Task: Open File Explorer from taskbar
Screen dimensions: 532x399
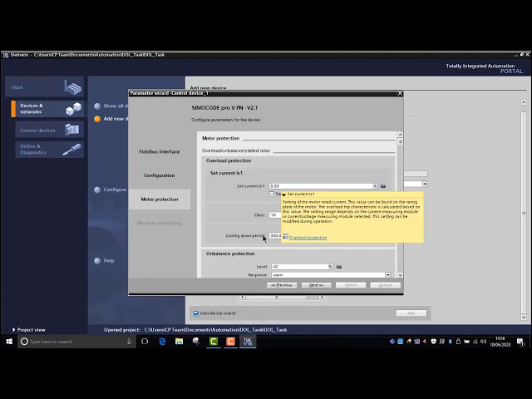Action: [x=180, y=342]
